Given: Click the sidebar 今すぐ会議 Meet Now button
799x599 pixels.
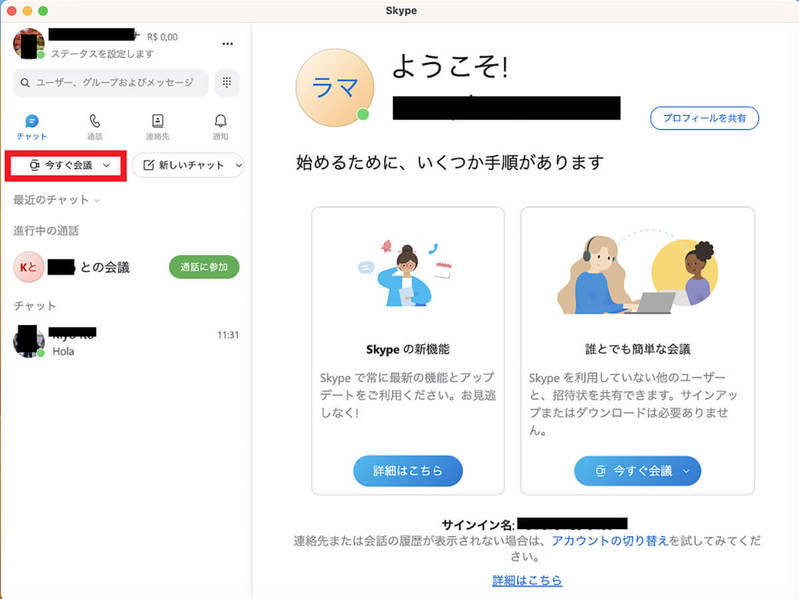Looking at the screenshot, I should (x=66, y=165).
